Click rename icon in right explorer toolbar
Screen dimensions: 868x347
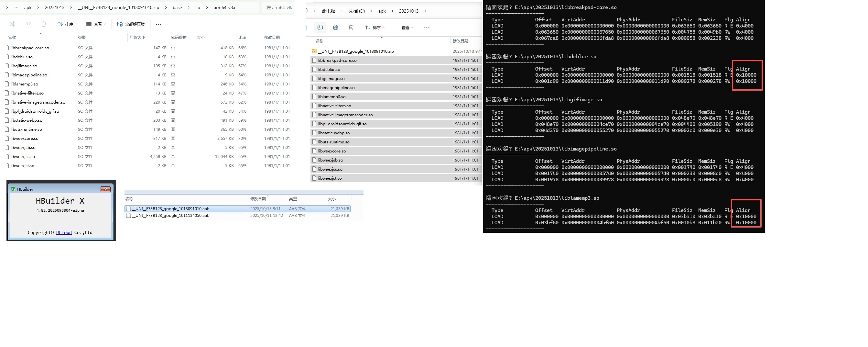click(320, 28)
